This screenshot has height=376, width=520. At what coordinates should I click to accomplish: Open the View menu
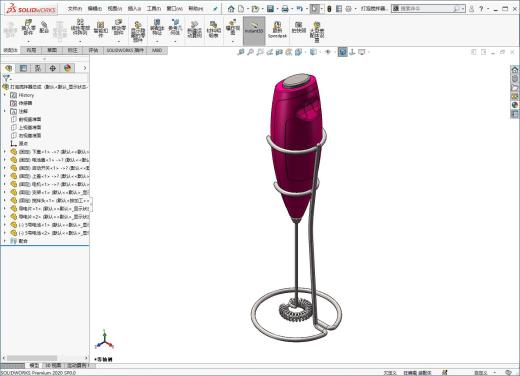click(x=114, y=9)
